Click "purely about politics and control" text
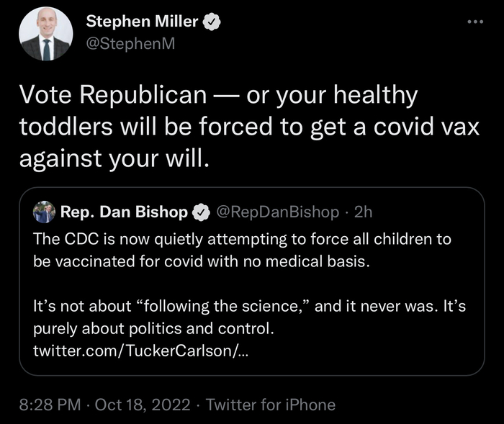This screenshot has height=424, width=504. [153, 328]
